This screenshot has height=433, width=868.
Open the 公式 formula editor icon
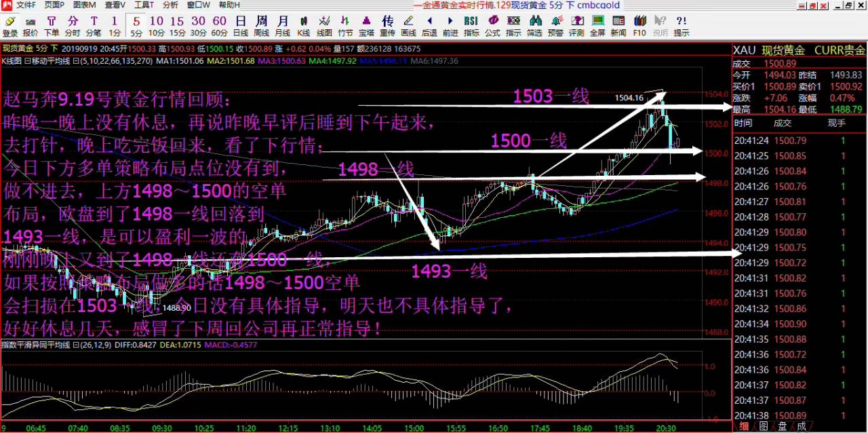[492, 26]
